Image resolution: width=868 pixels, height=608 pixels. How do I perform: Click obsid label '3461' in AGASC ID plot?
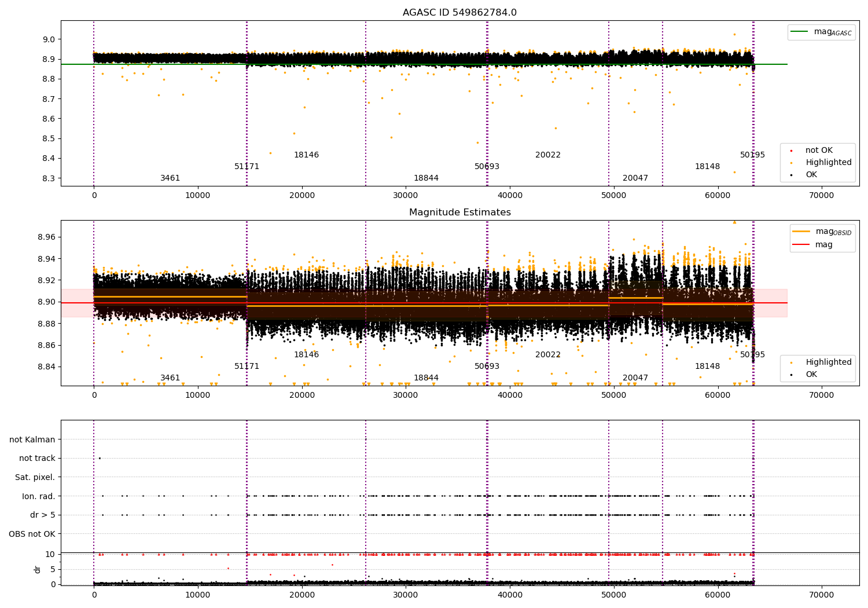pos(170,178)
